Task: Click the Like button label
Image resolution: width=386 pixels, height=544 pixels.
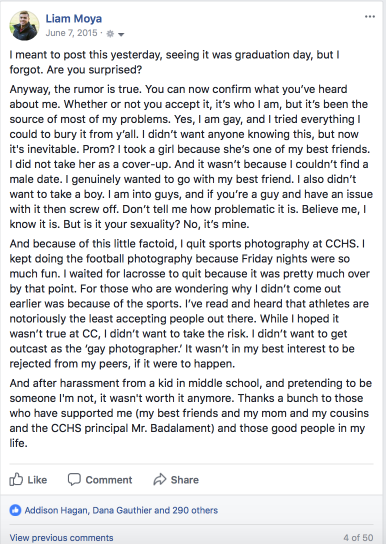Action: 37,480
